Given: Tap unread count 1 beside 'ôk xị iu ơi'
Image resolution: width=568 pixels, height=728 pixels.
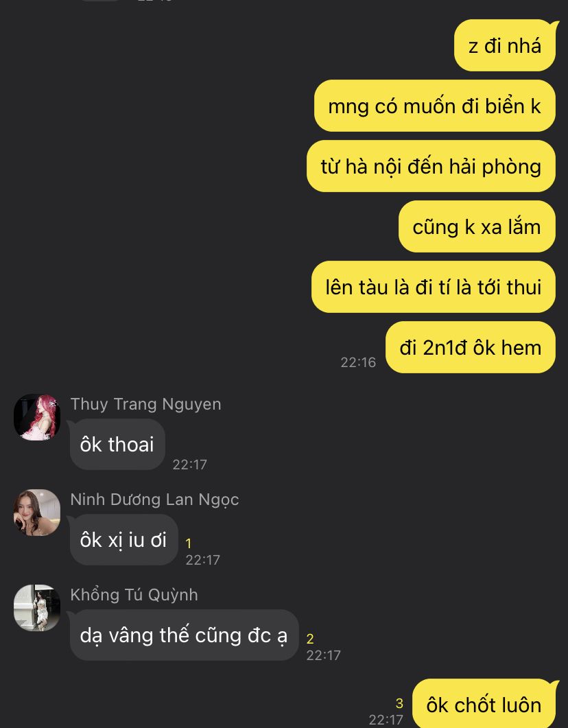Looking at the screenshot, I should (x=189, y=543).
